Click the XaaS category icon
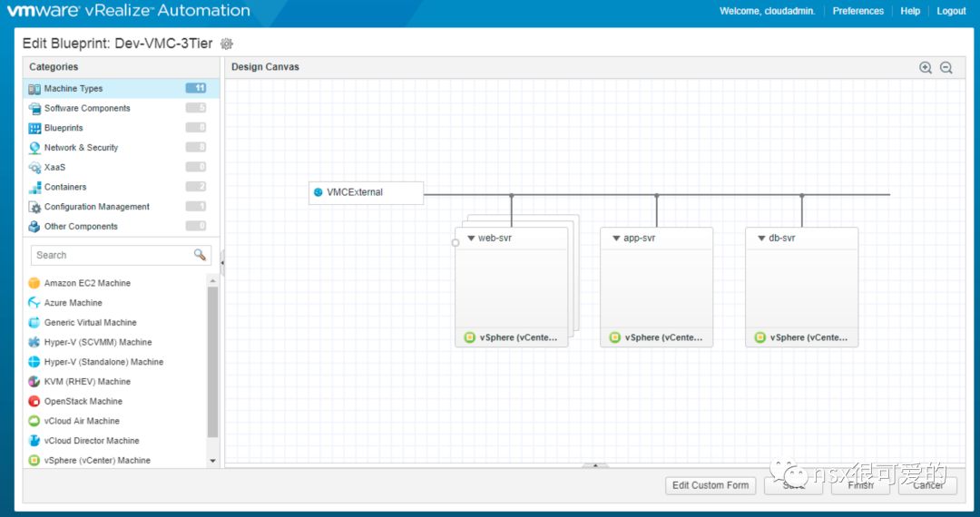The height and width of the screenshot is (517, 980). (x=34, y=167)
